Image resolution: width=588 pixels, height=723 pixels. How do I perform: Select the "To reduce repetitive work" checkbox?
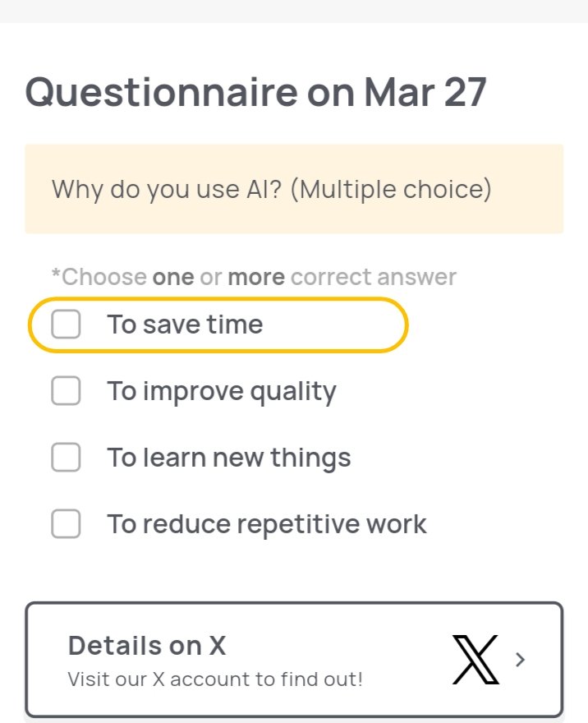tap(66, 524)
